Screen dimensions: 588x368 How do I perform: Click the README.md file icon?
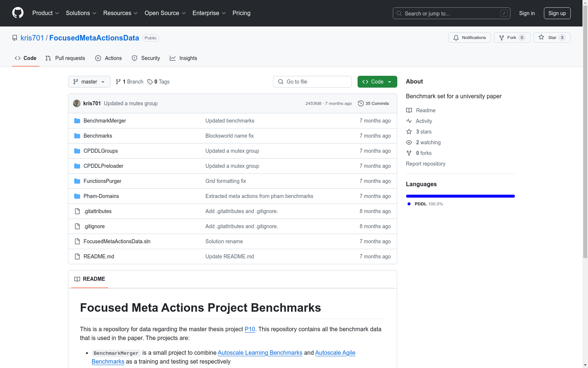click(x=77, y=256)
